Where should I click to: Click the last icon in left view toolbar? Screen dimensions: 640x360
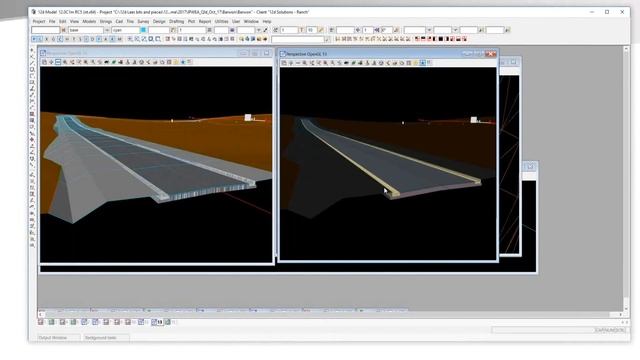[190, 62]
